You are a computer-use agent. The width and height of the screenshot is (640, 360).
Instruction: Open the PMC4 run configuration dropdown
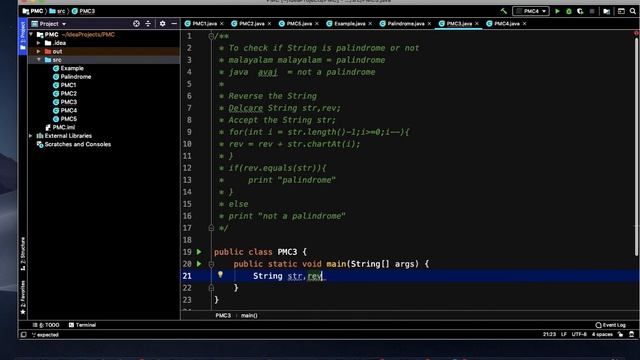coord(531,11)
